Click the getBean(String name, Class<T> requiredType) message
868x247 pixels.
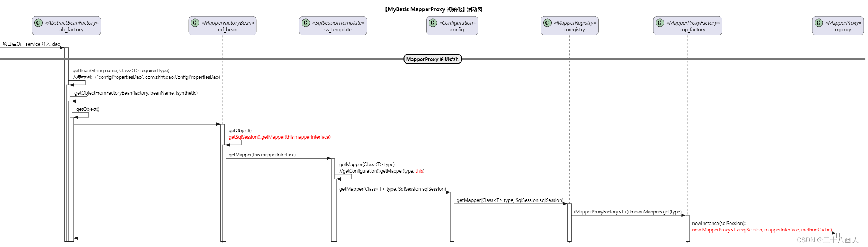tap(121, 70)
